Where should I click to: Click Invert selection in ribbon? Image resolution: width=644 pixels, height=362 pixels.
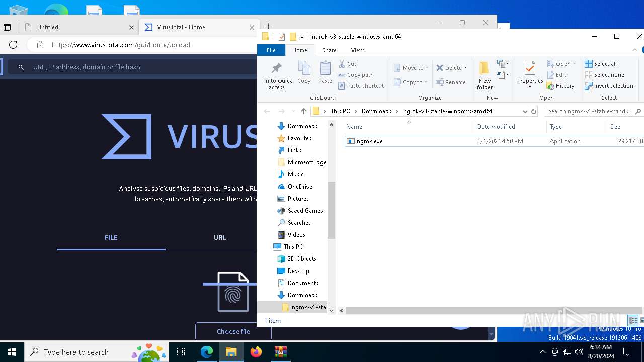[x=609, y=86]
